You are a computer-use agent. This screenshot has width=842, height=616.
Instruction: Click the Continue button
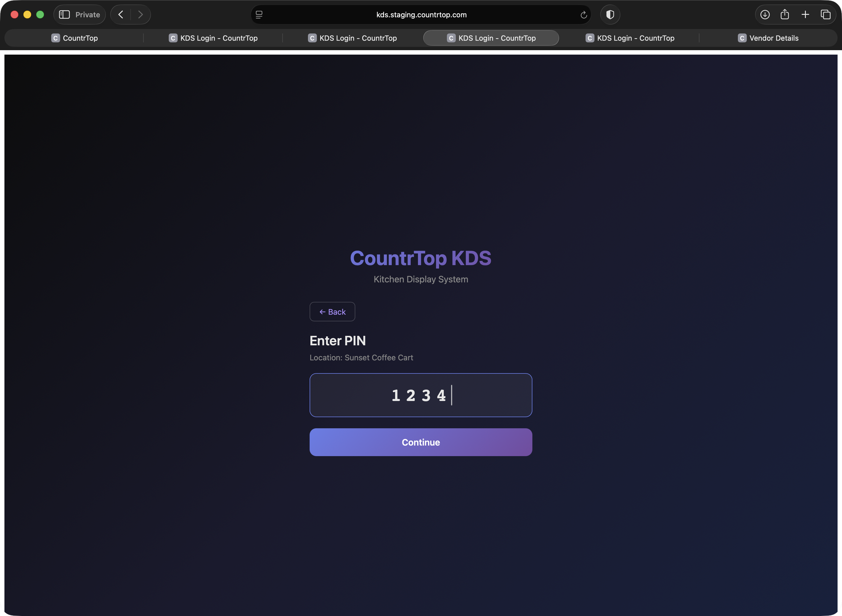tap(421, 442)
